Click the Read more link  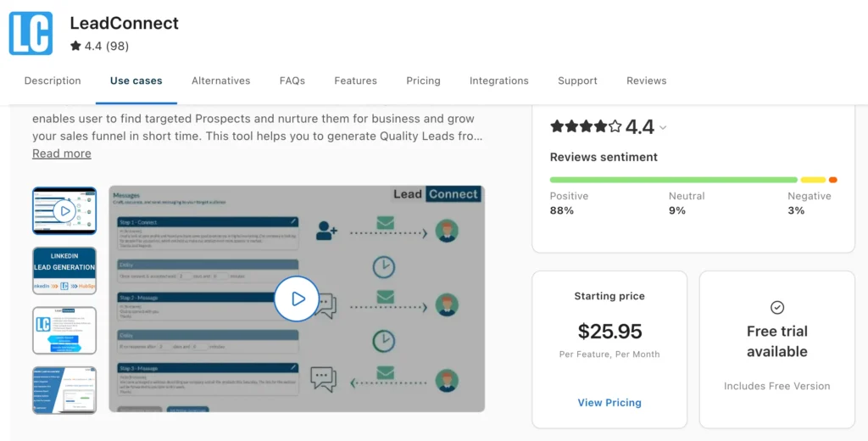click(61, 154)
